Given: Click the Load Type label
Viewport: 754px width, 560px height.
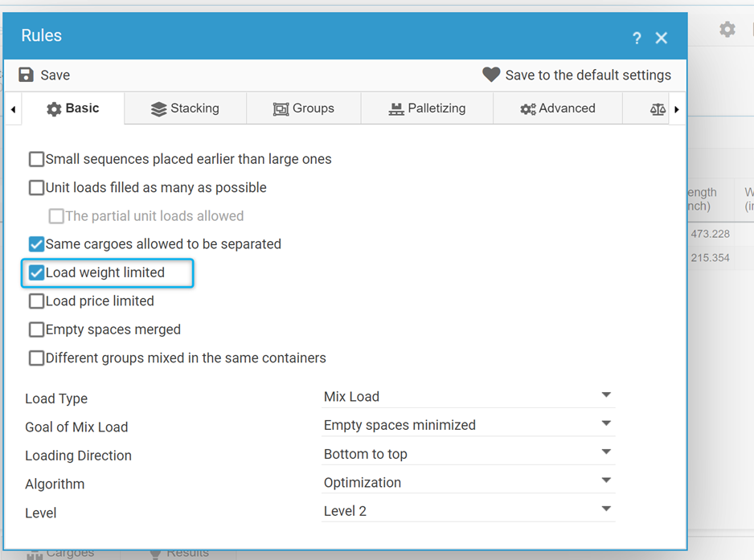Looking at the screenshot, I should [56, 399].
